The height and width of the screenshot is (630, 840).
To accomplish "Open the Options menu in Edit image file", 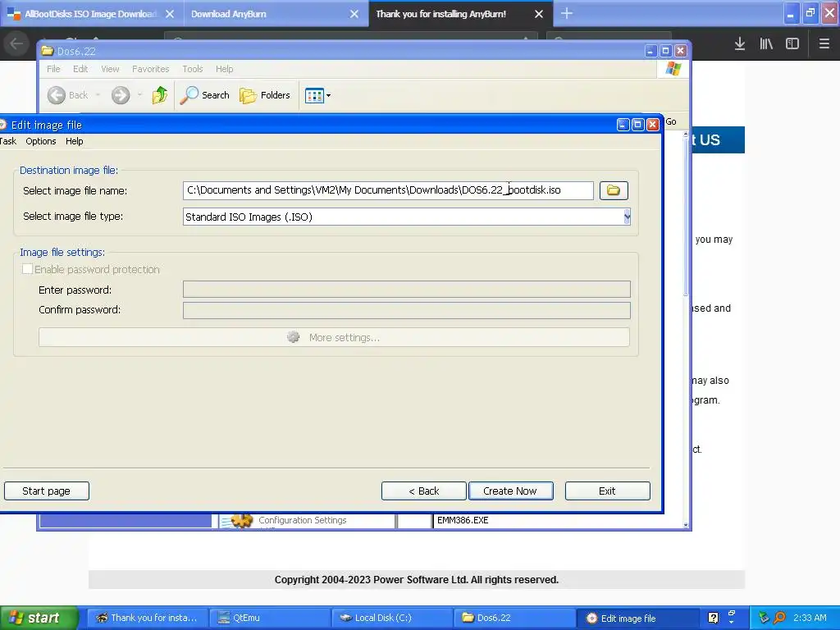I will [41, 141].
